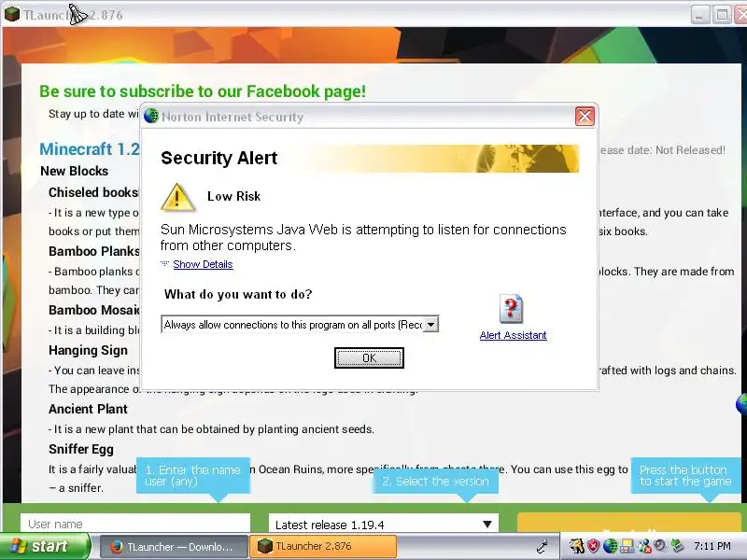The width and height of the screenshot is (747, 560).
Task: Click the pen icon left of system tray
Action: click(x=542, y=546)
